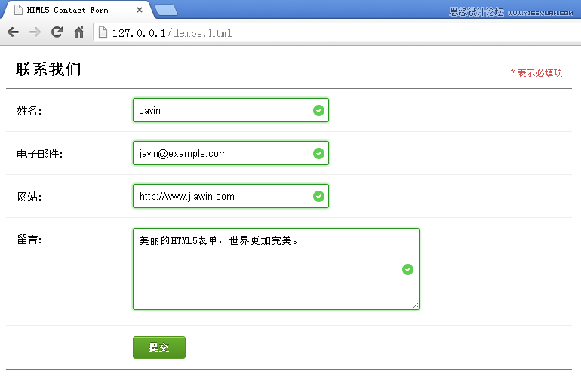Click inside the 留言 message textarea
This screenshot has height=392, width=581.
click(x=276, y=269)
